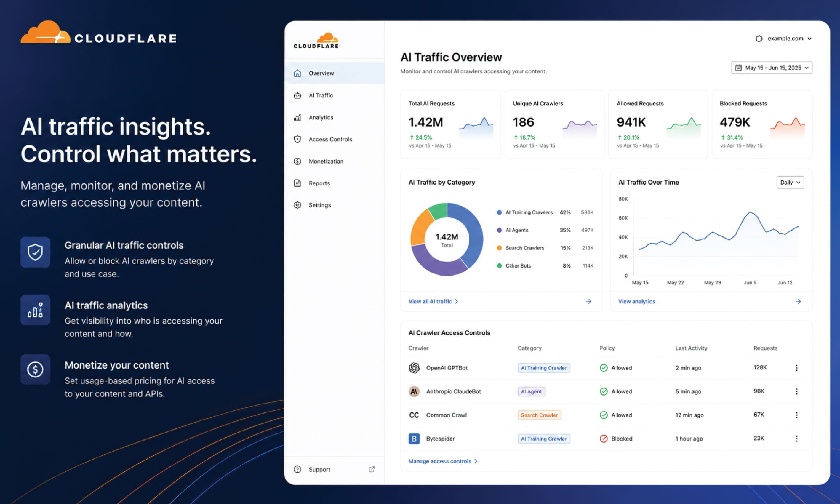The width and height of the screenshot is (840, 504).
Task: Click the 128K requests value for GPTBot
Action: [x=760, y=367]
